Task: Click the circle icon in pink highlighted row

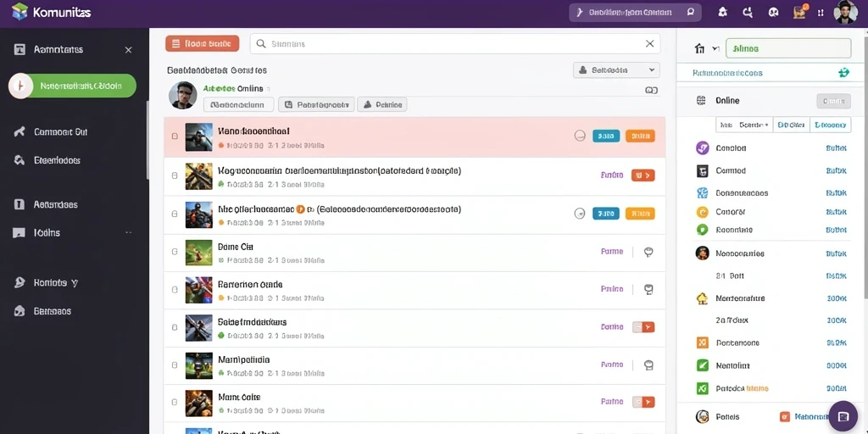Action: click(580, 136)
